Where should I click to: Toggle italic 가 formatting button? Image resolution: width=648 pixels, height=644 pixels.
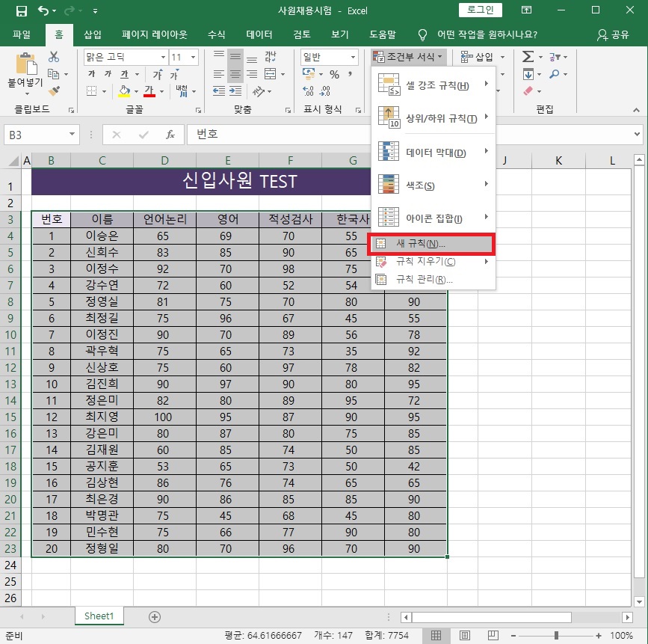108,74
